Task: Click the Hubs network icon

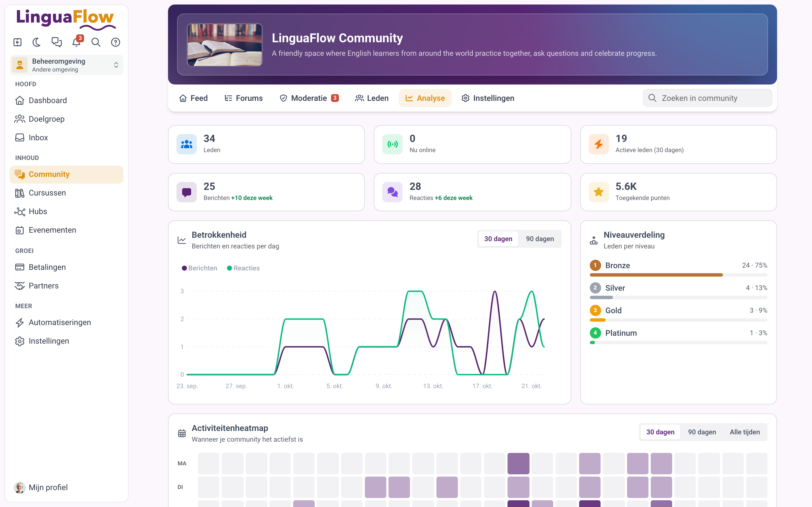Action: (20, 212)
